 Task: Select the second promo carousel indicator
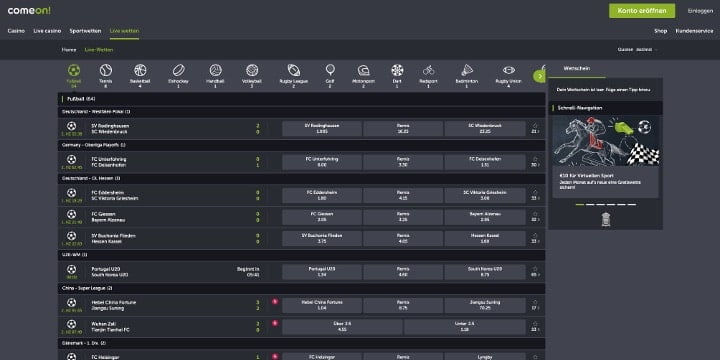(590, 204)
